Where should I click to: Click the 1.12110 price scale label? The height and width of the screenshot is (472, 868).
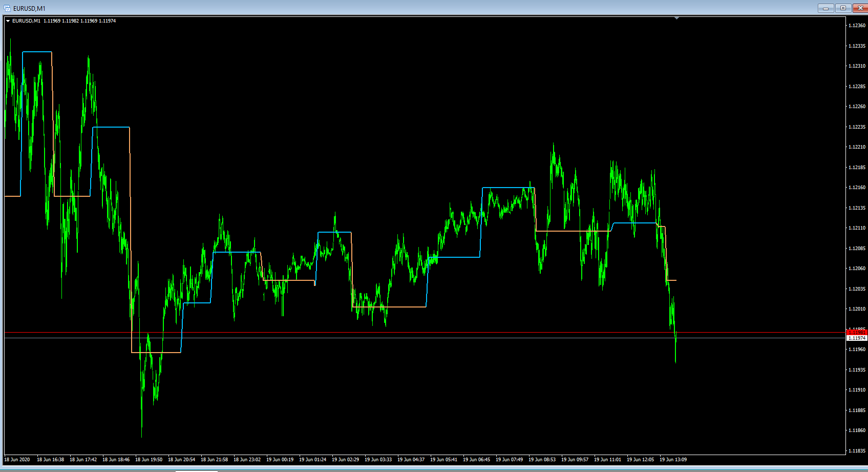point(857,228)
